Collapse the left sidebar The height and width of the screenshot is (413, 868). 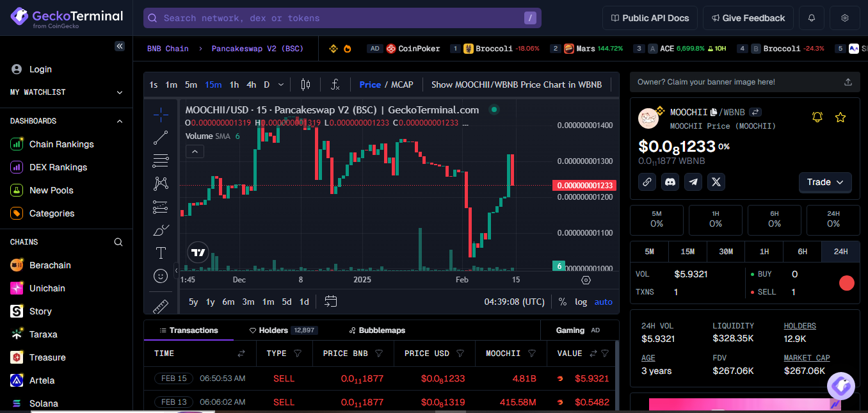[119, 46]
